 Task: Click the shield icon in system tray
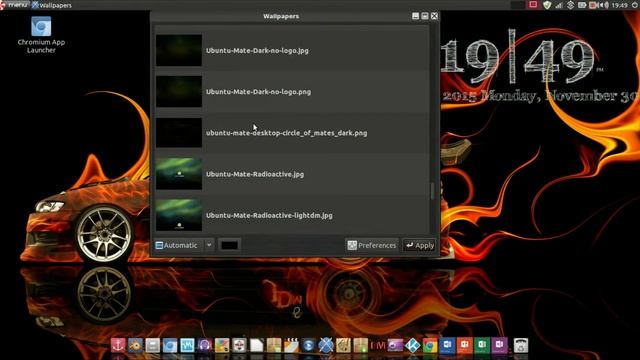(547, 5)
